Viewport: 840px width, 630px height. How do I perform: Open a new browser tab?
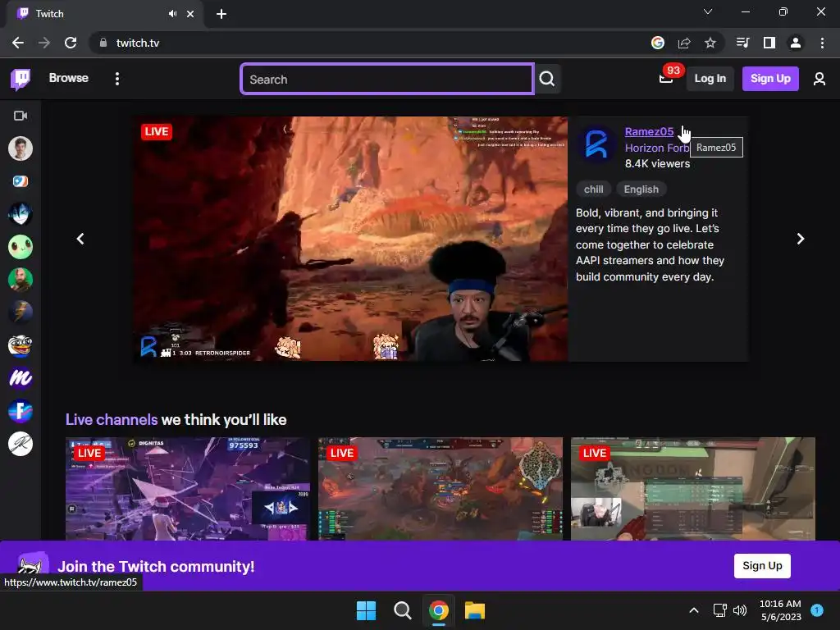click(221, 14)
